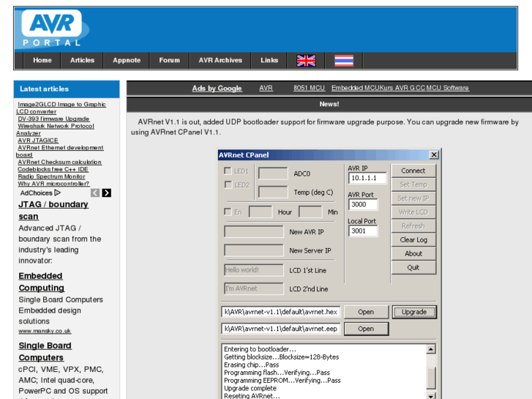Image resolution: width=532 pixels, height=399 pixels.
Task: Click the Write LCD button
Action: click(x=413, y=212)
